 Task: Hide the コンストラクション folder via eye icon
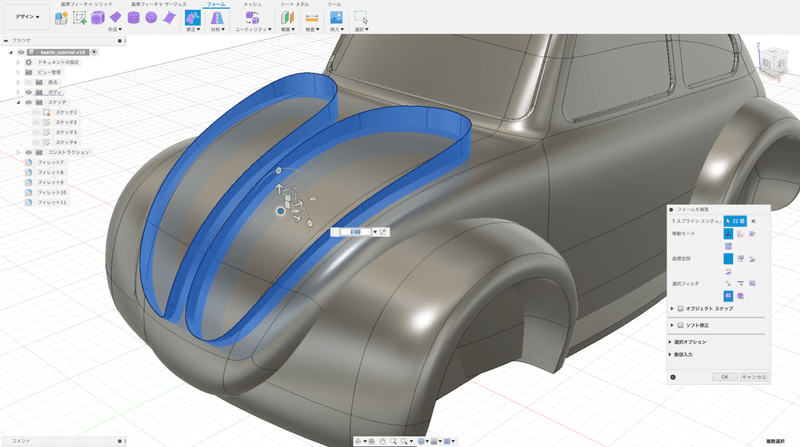(x=29, y=152)
